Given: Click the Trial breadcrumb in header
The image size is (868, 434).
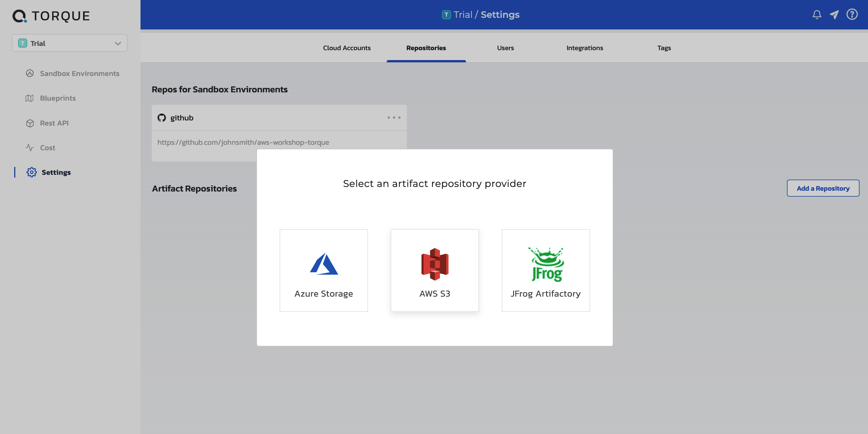Looking at the screenshot, I should point(463,14).
